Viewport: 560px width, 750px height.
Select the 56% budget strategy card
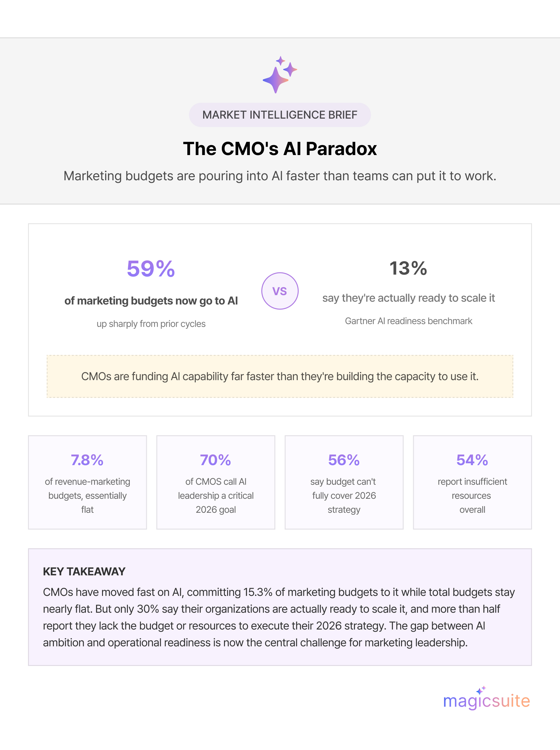click(344, 482)
